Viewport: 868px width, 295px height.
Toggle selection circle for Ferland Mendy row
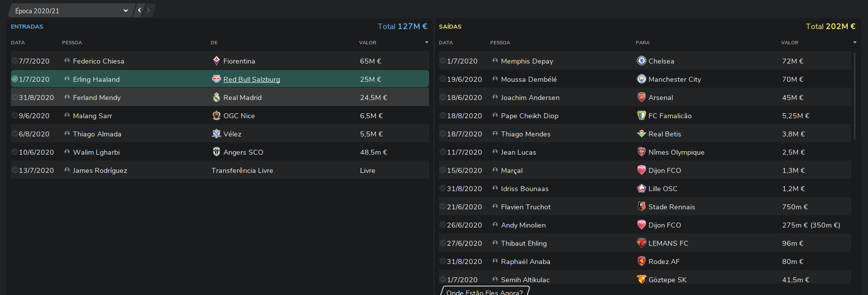tap(15, 97)
